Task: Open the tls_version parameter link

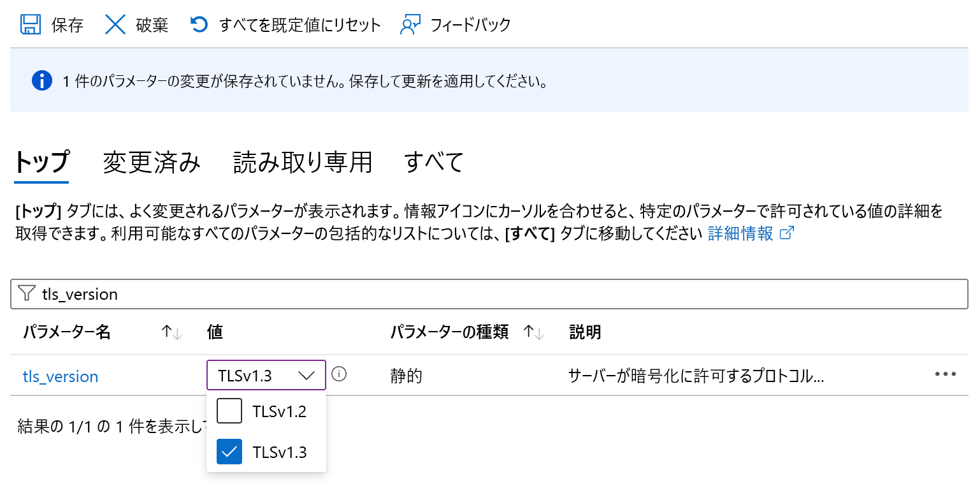Action: [x=61, y=376]
